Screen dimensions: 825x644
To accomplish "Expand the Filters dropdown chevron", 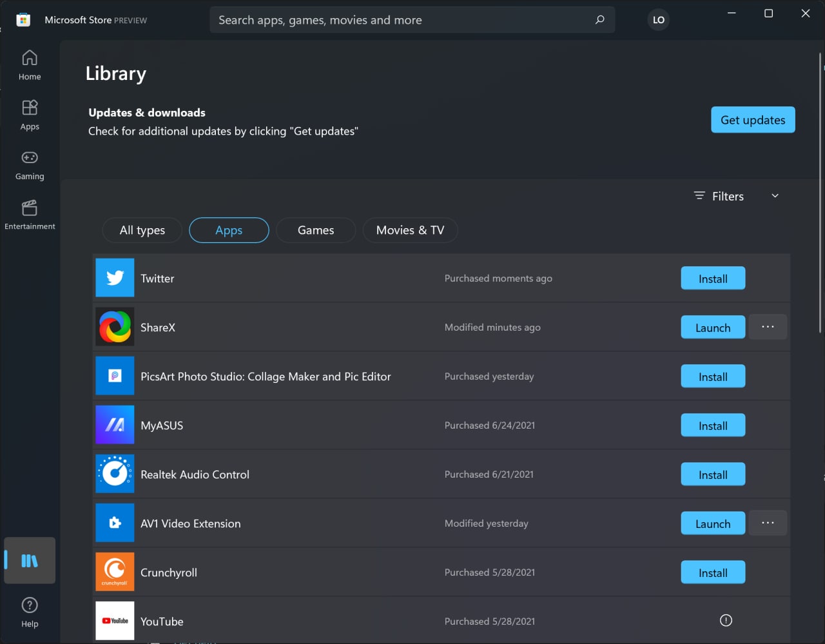I will point(775,196).
